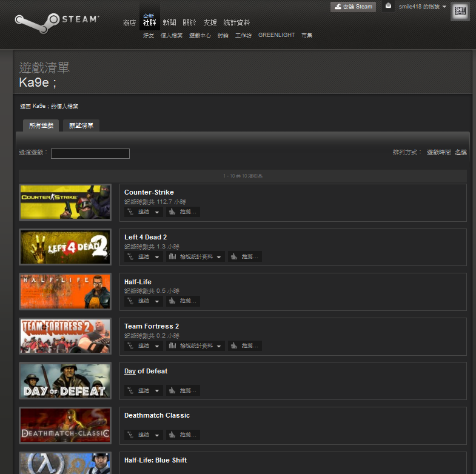Click the Left 4 Dead 2 title
The width and height of the screenshot is (476, 474).
146,238
